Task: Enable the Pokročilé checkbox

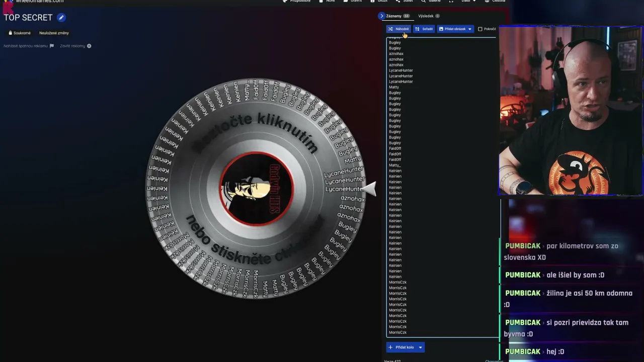Action: tap(480, 29)
